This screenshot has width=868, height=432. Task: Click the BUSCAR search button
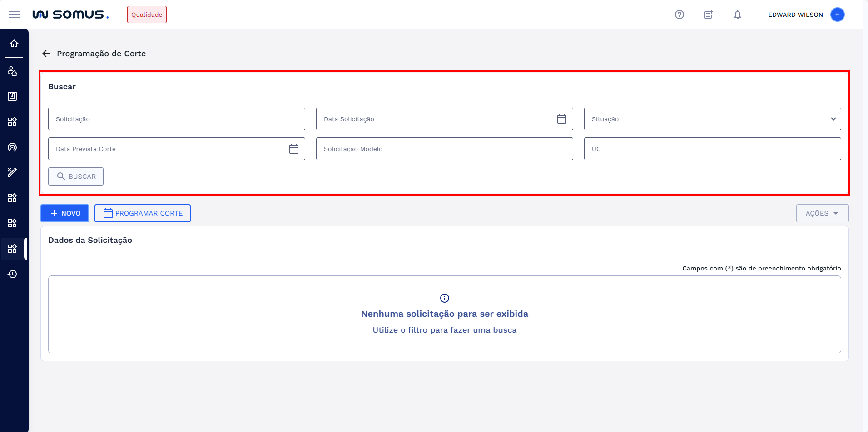76,177
